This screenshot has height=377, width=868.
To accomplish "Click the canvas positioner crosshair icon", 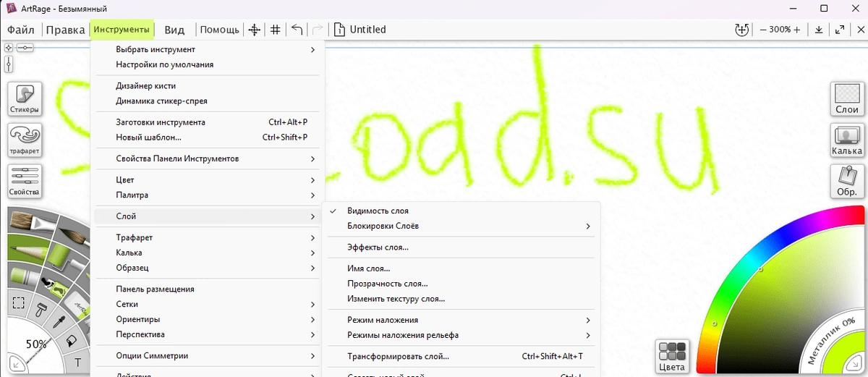I will click(x=254, y=30).
